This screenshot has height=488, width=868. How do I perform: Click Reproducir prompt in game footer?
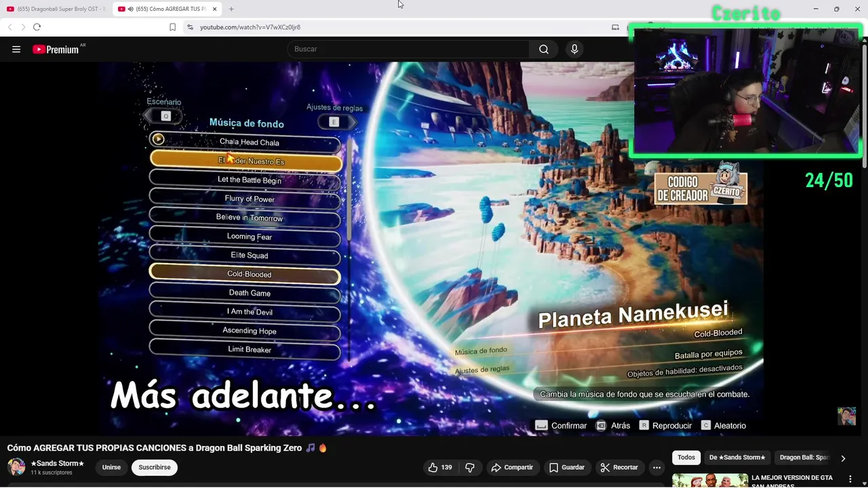pos(665,426)
